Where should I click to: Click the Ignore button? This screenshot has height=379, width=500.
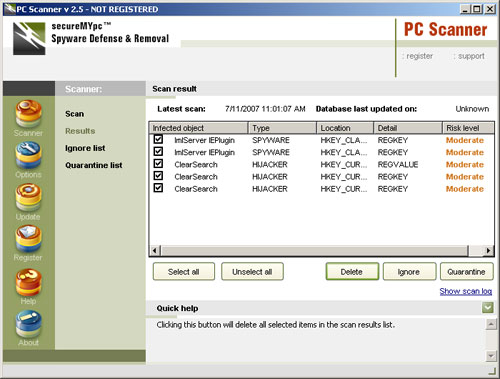tap(409, 272)
